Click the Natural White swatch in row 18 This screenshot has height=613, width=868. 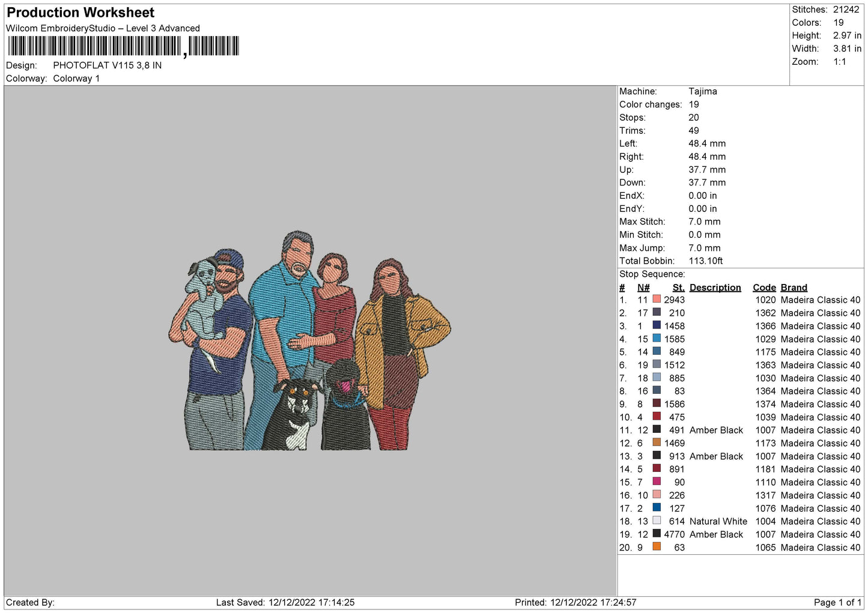(x=657, y=521)
